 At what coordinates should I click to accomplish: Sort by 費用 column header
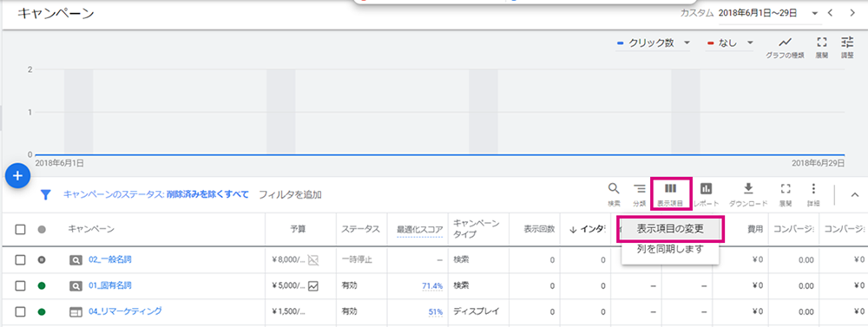754,229
